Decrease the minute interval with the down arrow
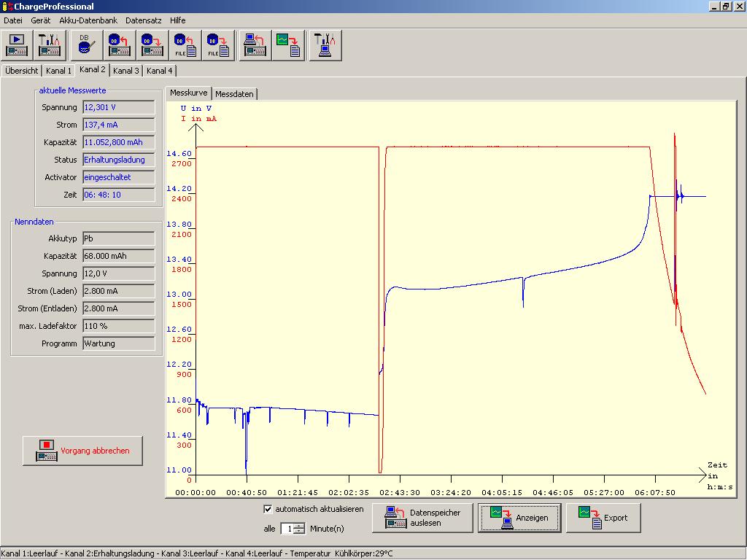This screenshot has width=747, height=560. coord(299,532)
